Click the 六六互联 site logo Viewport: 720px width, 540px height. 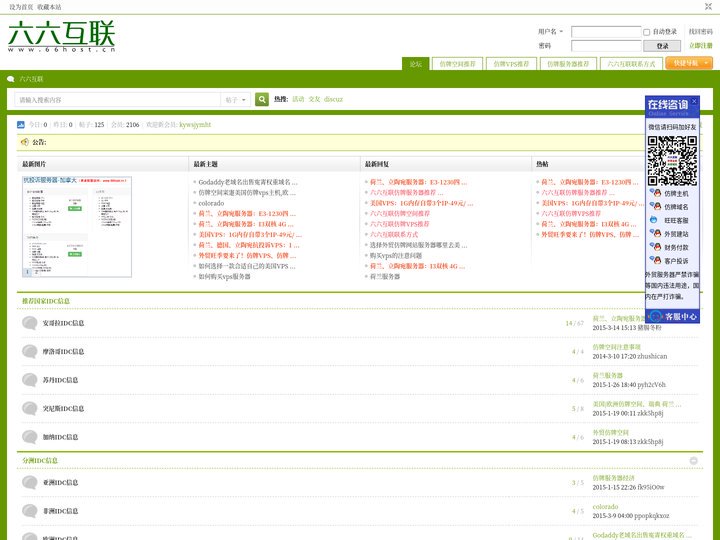(x=62, y=36)
